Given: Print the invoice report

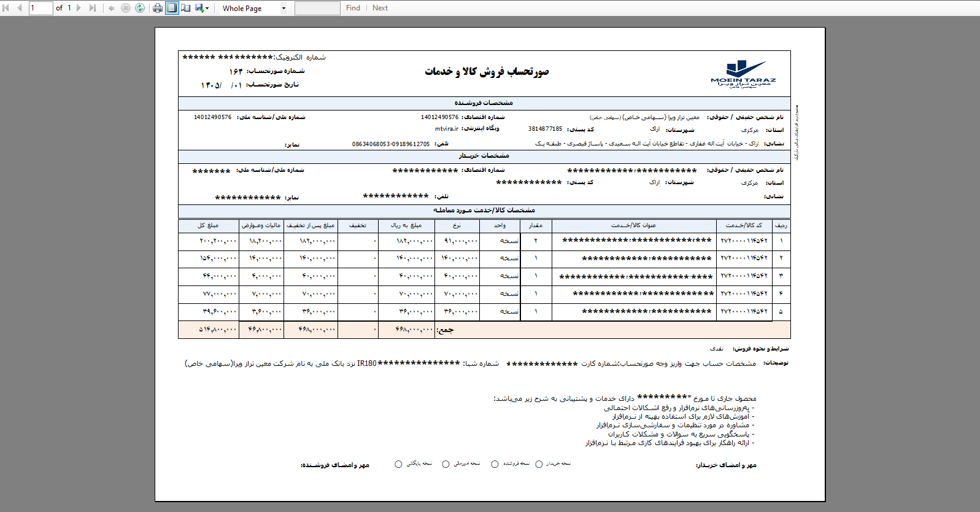Looking at the screenshot, I should [x=158, y=8].
